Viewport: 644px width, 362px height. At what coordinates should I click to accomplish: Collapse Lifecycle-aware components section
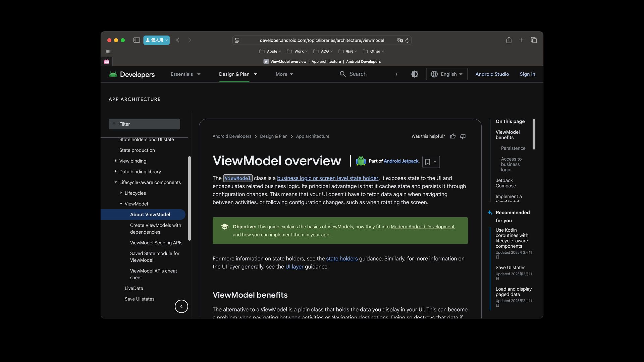(x=116, y=182)
